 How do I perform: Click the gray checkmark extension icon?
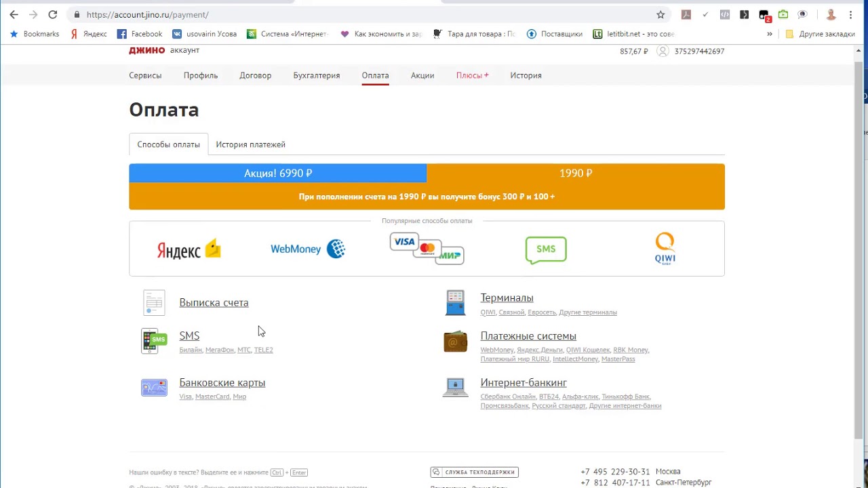[705, 14]
